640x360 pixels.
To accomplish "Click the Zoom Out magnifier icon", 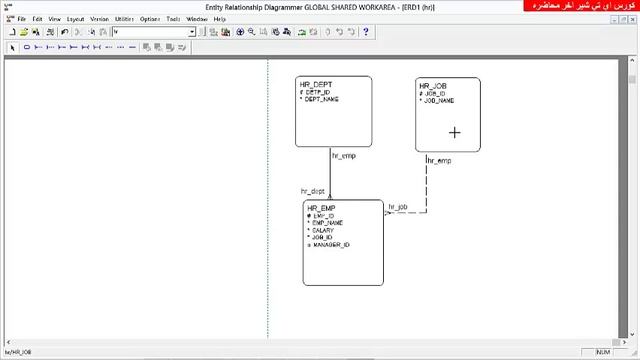I will (251, 32).
